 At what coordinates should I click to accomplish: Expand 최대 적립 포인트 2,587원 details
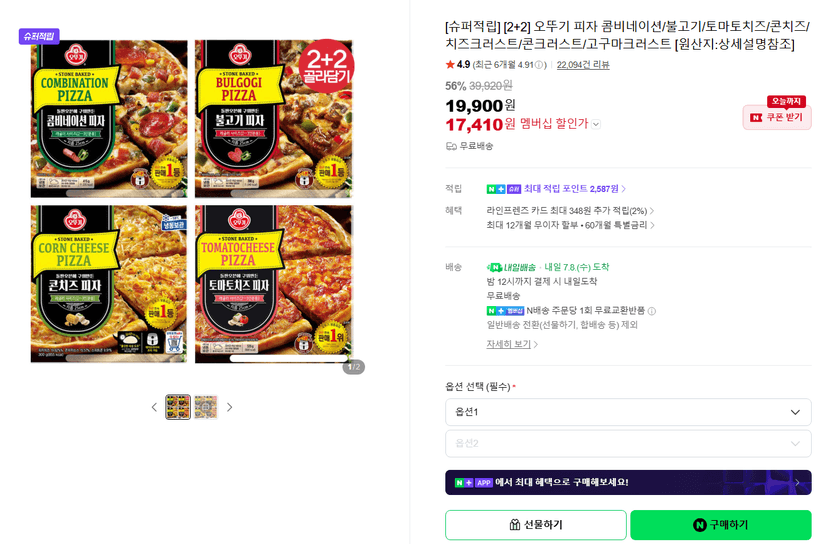click(x=575, y=189)
